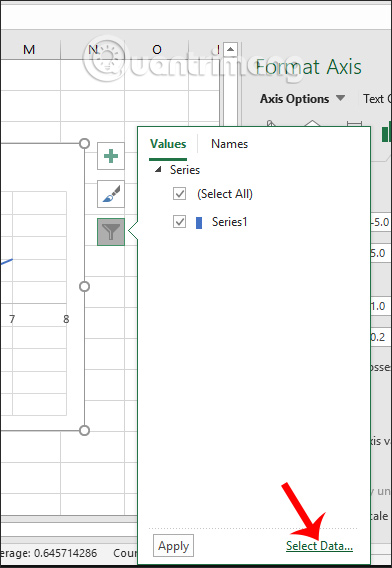Click the Series1 label text

pos(230,222)
